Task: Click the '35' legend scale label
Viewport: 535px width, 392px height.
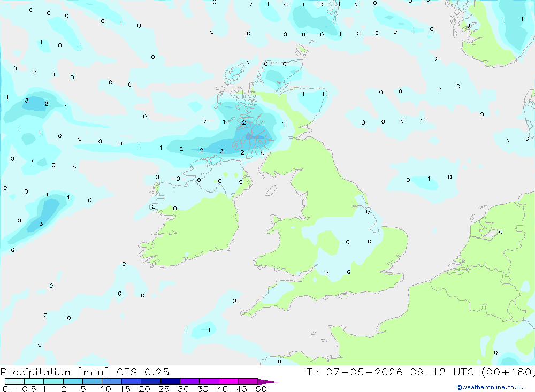Action: tap(203, 389)
